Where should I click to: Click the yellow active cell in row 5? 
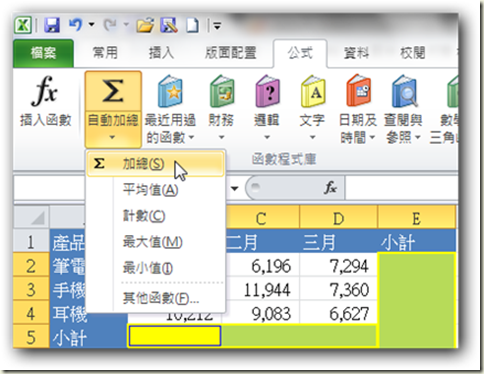[175, 336]
